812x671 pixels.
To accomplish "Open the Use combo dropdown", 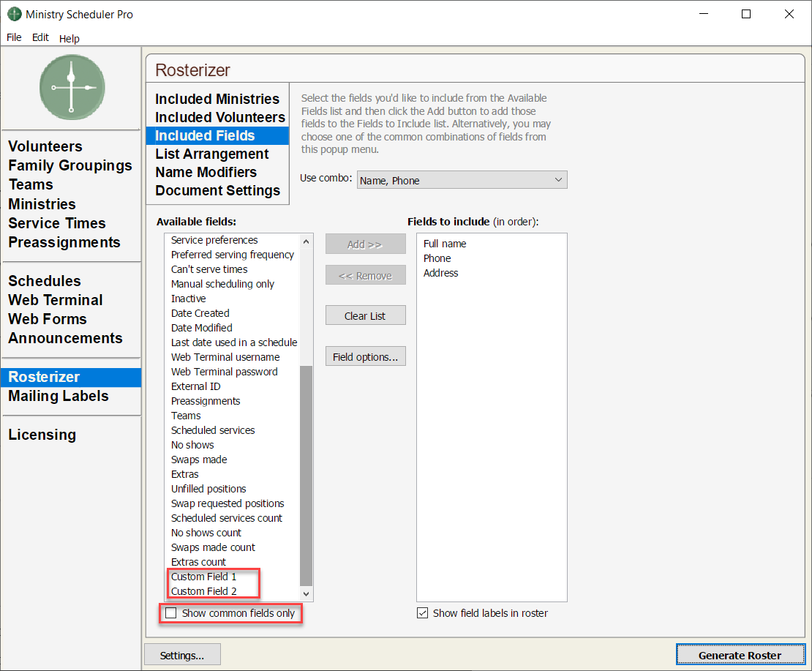I will click(x=462, y=180).
